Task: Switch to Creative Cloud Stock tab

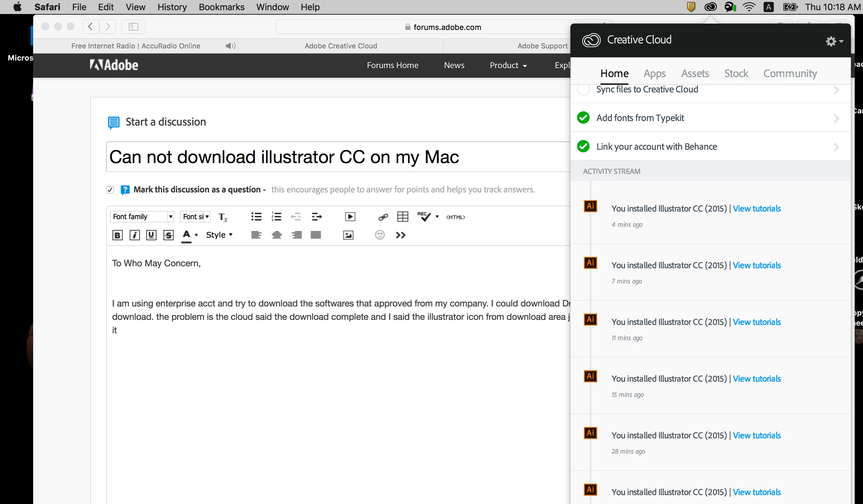Action: click(x=736, y=73)
